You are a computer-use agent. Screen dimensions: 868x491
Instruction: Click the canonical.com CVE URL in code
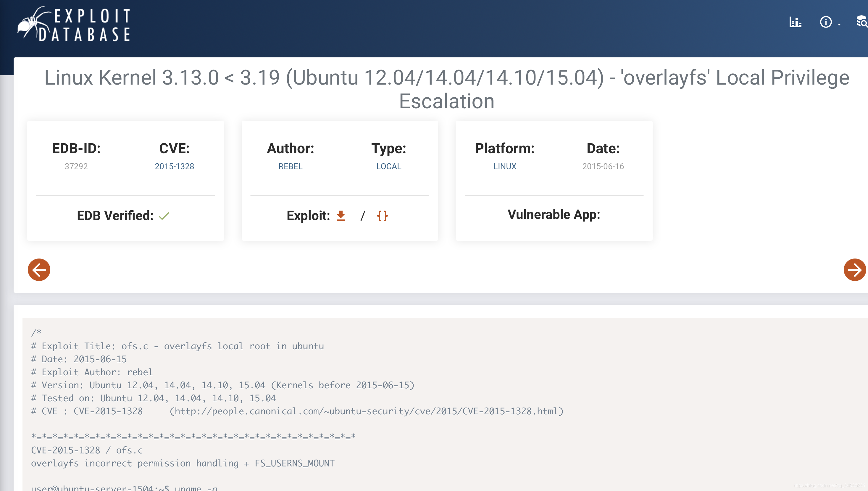367,411
